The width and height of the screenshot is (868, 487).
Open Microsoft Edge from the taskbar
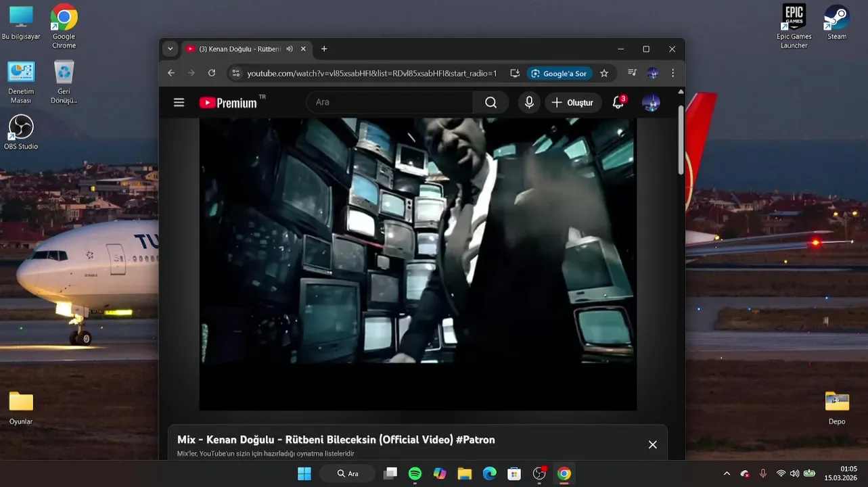pos(490,473)
